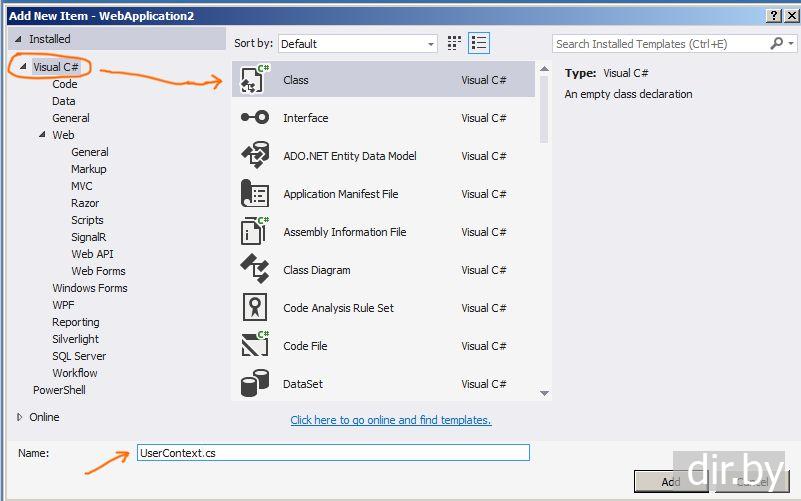Click the search magnifier icon

pyautogui.click(x=776, y=43)
